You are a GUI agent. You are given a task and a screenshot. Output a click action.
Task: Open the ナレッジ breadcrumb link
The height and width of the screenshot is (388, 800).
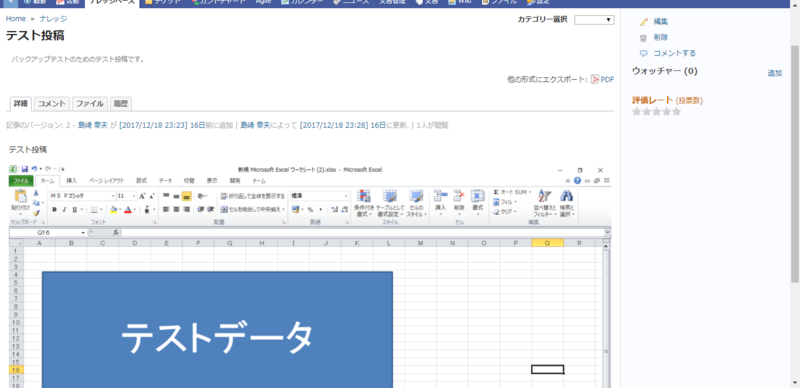coord(53,19)
